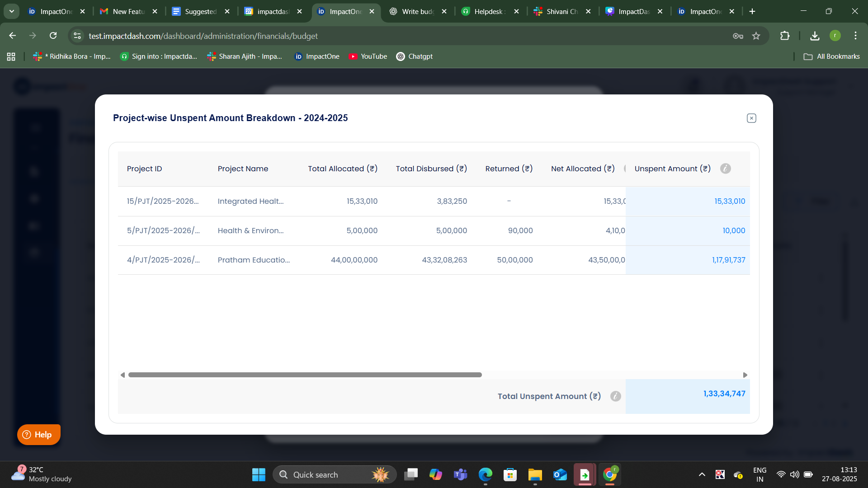Viewport: 868px width, 488px height.
Task: Click the horizontal scrollbar thumb in table
Action: click(305, 375)
